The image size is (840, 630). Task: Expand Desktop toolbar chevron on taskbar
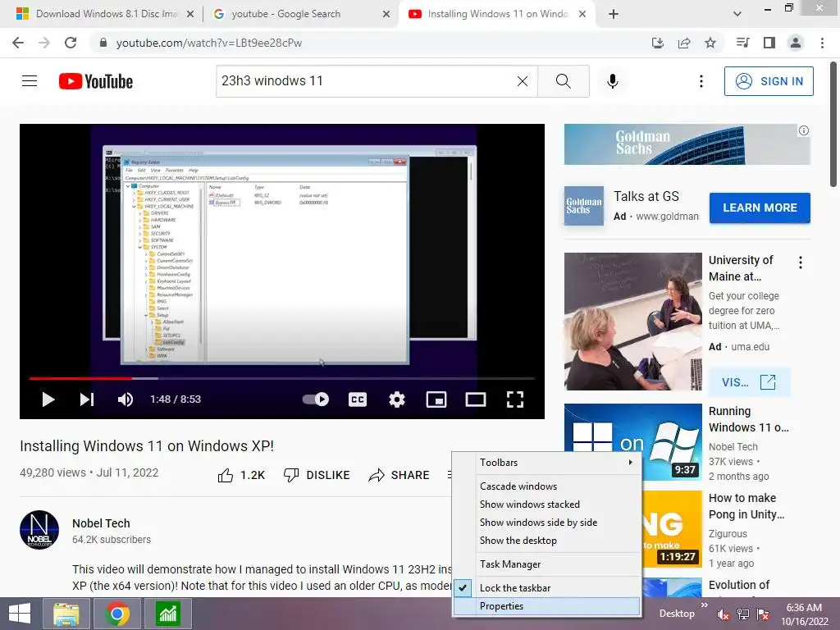pyautogui.click(x=704, y=605)
